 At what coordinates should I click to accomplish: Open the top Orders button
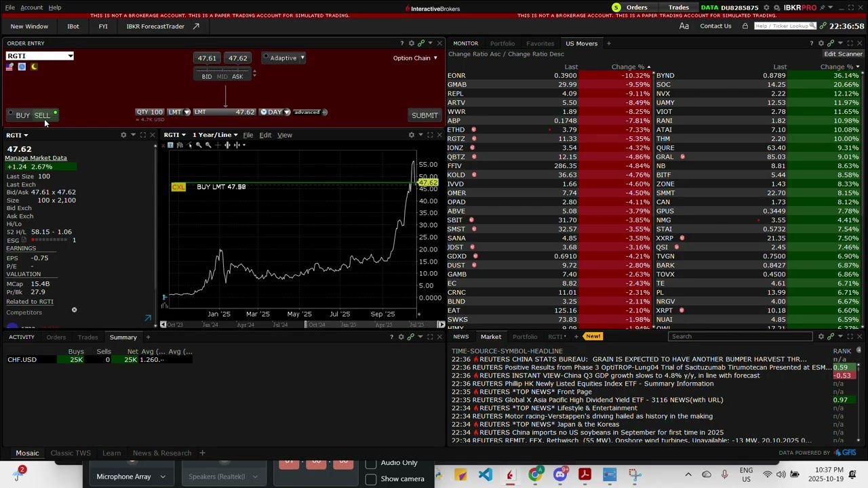click(637, 7)
